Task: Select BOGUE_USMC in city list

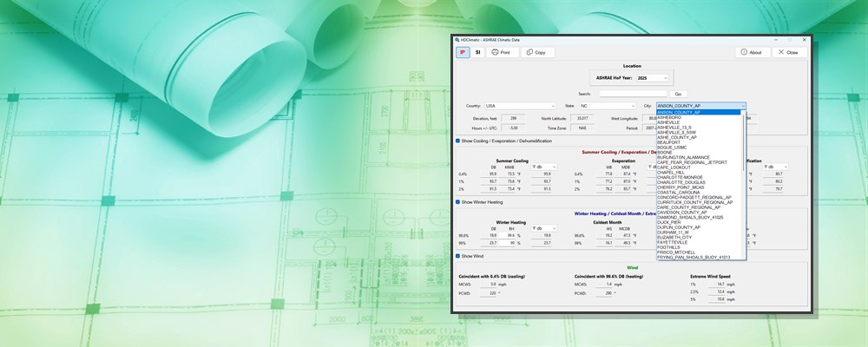Action: coord(698,147)
